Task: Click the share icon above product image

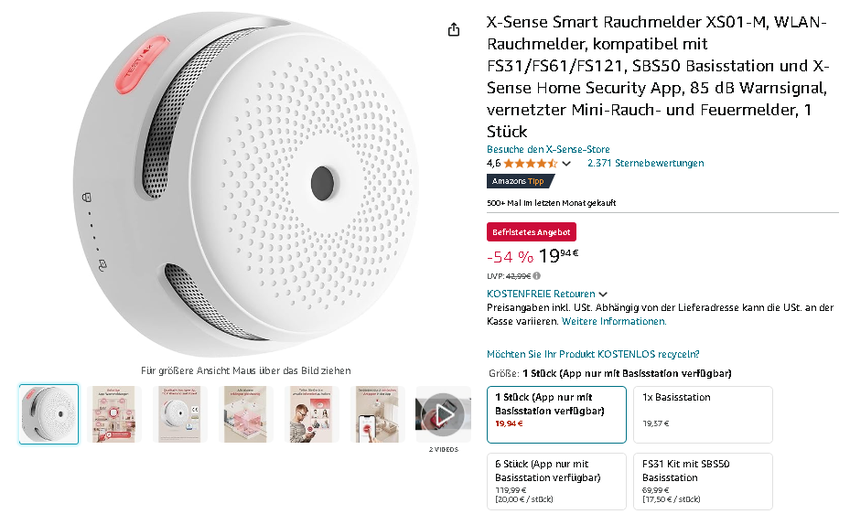Action: tap(454, 30)
